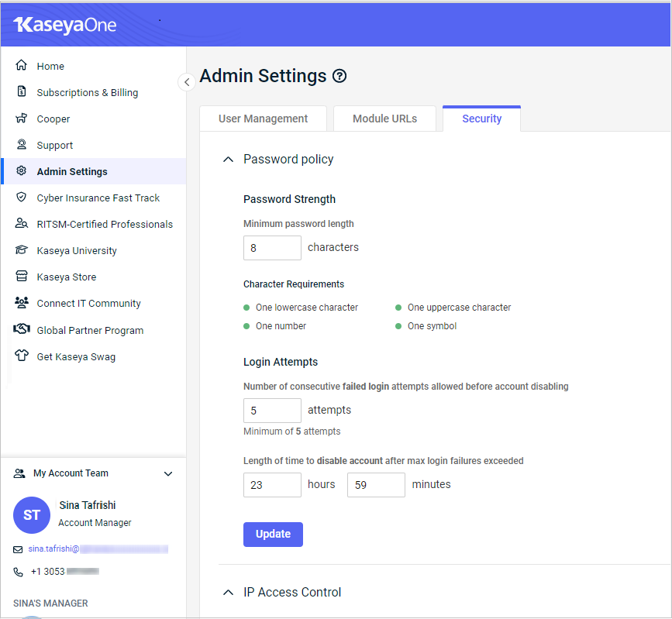
Task: Click the Support headset icon
Action: [22, 144]
